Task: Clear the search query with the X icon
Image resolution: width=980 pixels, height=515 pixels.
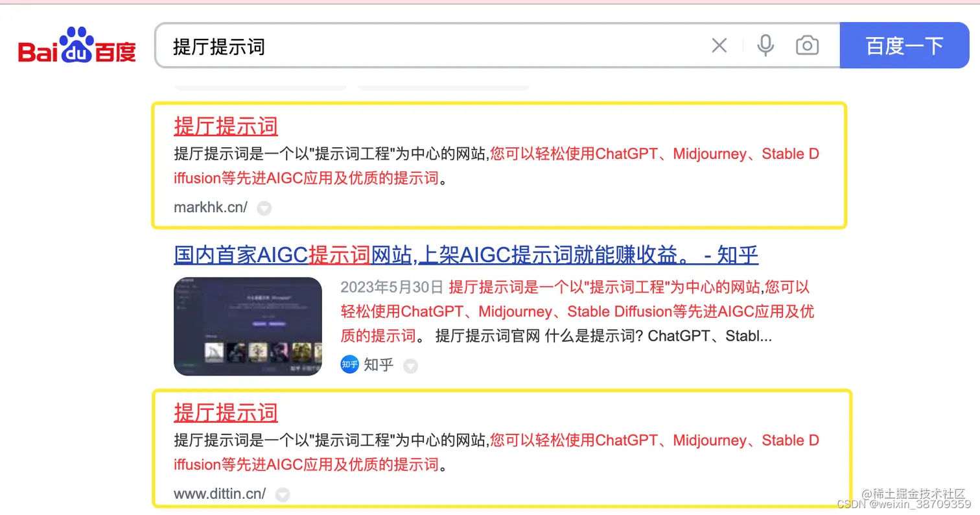Action: click(719, 45)
